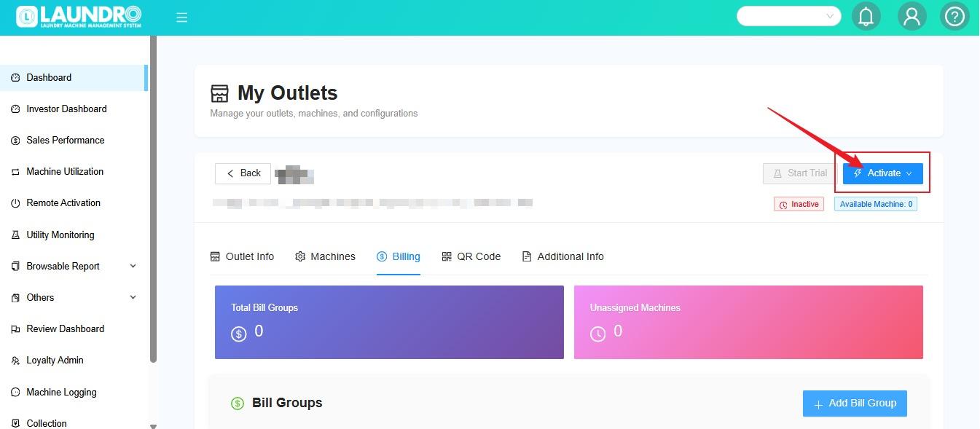Viewport: 980px width, 429px height.
Task: Click the Sales Performance dollar icon
Action: pos(15,141)
